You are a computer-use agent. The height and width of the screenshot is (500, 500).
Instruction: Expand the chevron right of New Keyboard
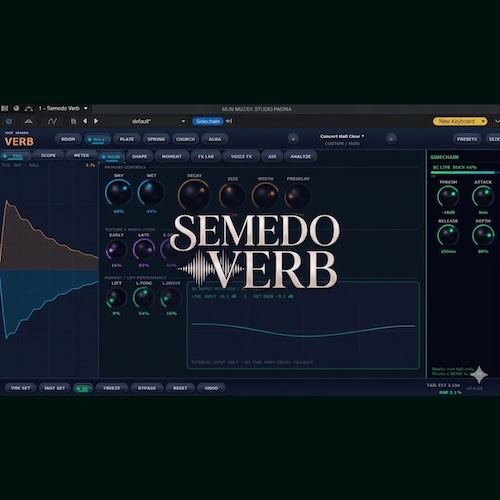[496, 121]
